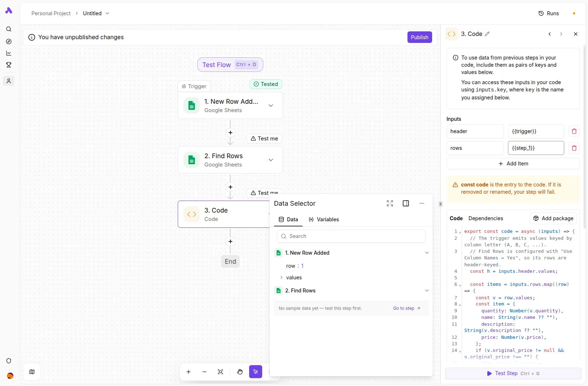The image size is (588, 386).
Task: Go to previous step arrow
Action: point(550,34)
